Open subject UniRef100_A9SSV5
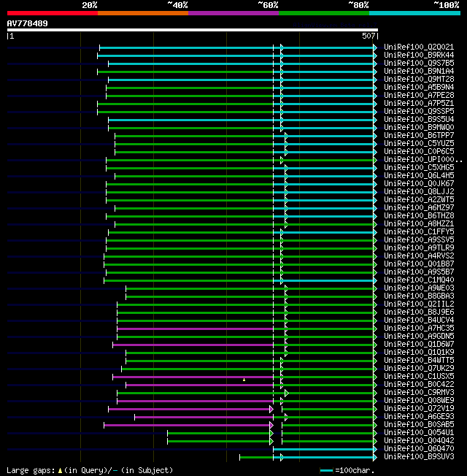467x476 pixels. coord(419,239)
